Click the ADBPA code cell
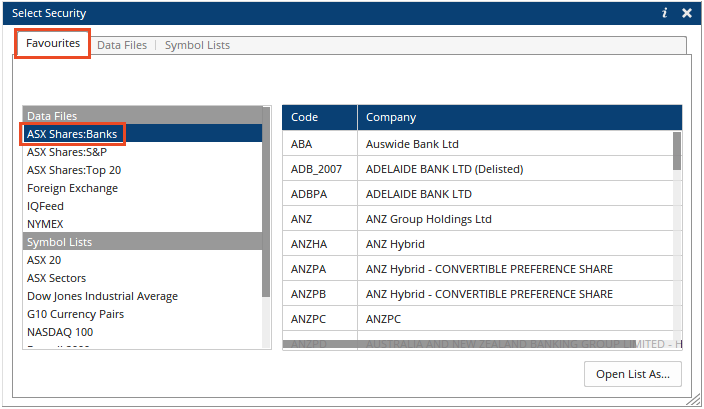704x409 pixels. coord(320,194)
